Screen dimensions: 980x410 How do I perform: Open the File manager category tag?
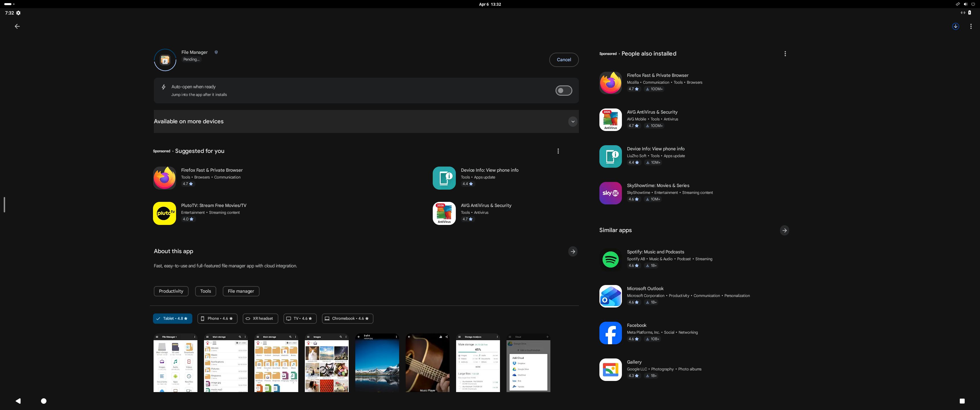(x=241, y=291)
